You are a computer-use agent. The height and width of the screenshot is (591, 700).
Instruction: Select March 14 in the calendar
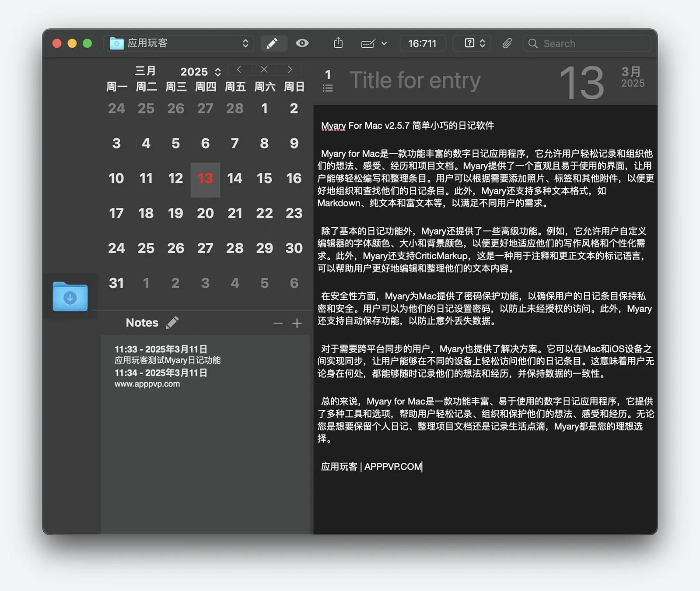point(234,179)
